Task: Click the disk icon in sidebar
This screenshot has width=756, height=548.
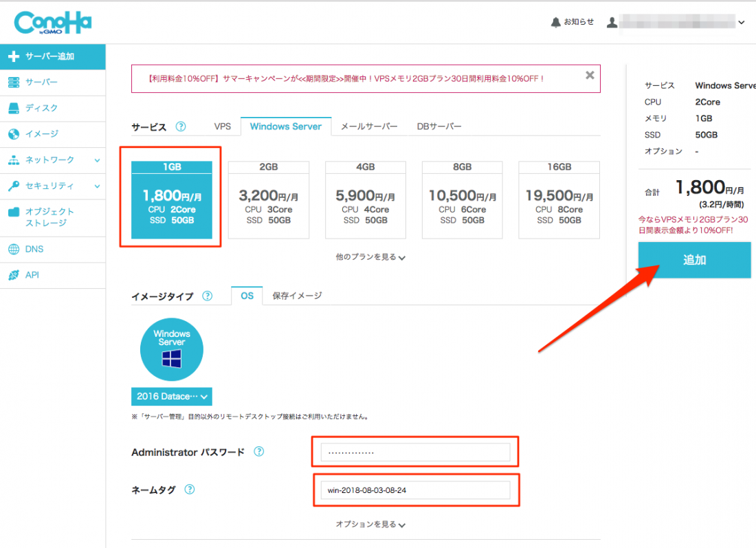Action: [14, 108]
